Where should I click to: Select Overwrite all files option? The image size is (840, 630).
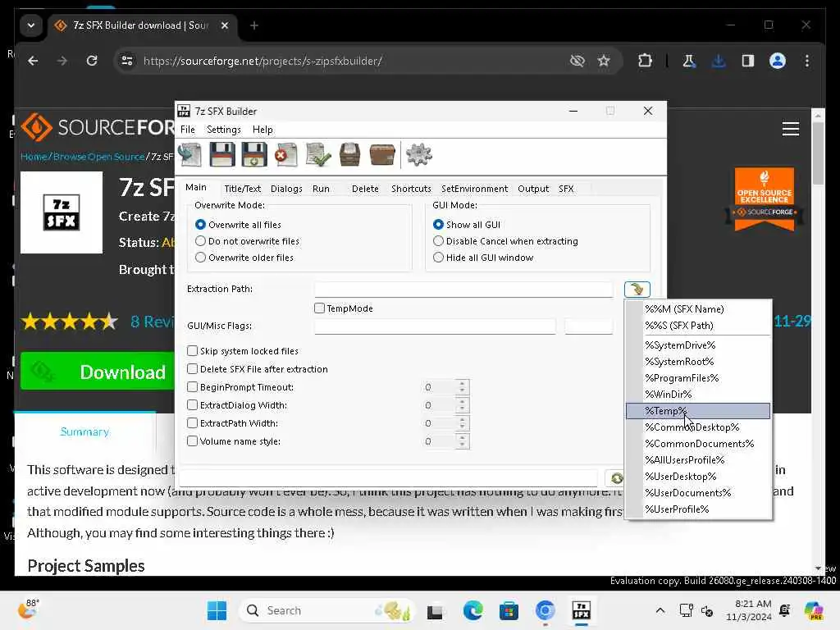pos(200,225)
